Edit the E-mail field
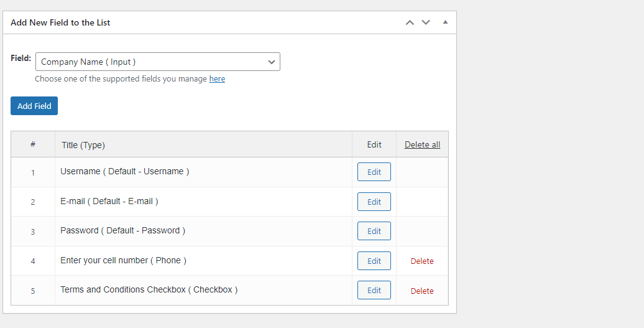The width and height of the screenshot is (644, 328). 374,202
